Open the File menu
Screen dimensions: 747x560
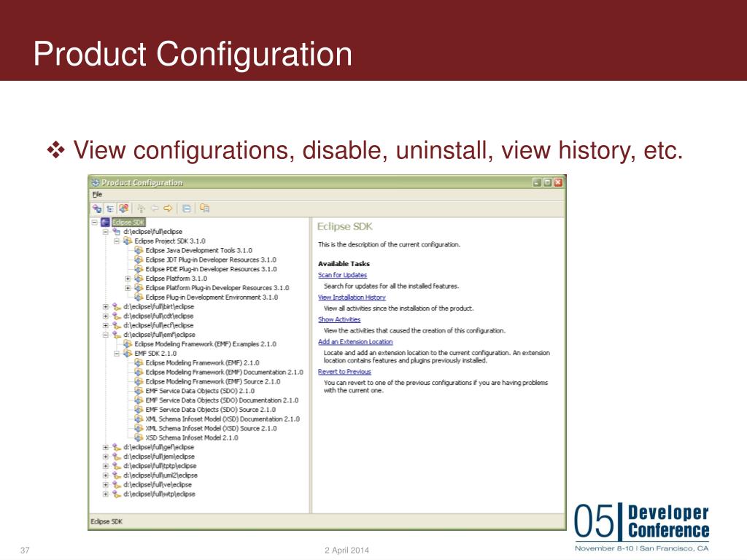click(x=97, y=194)
